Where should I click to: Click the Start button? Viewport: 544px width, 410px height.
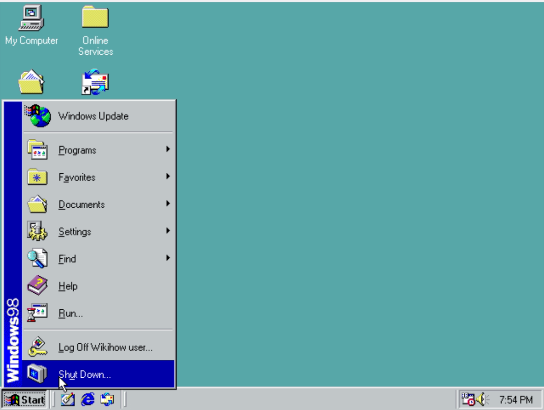(24, 400)
